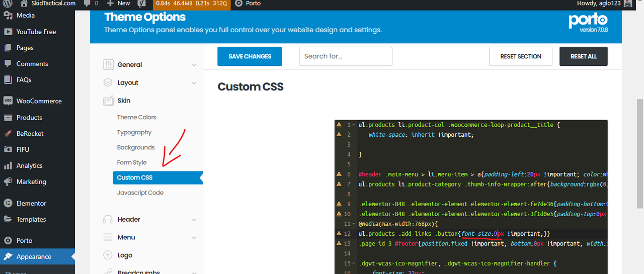The width and height of the screenshot is (644, 274).
Task: Expand the Layout options section
Action: 150,83
